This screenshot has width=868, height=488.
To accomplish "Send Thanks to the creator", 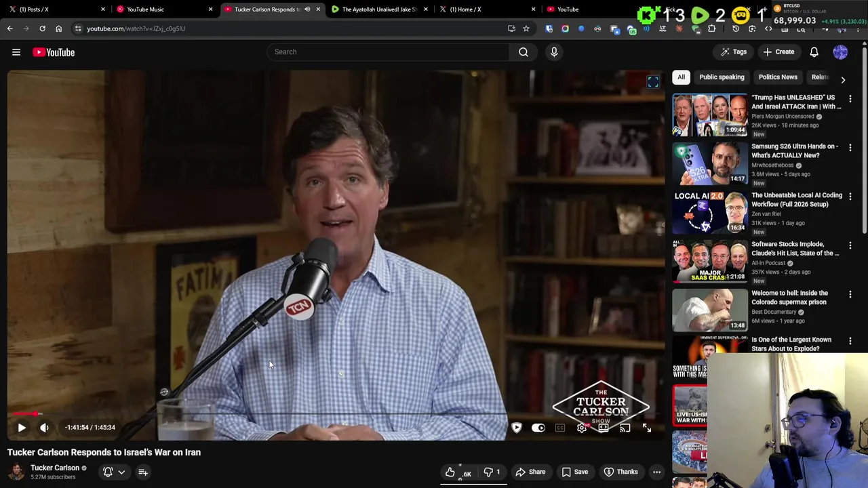I will (x=620, y=472).
